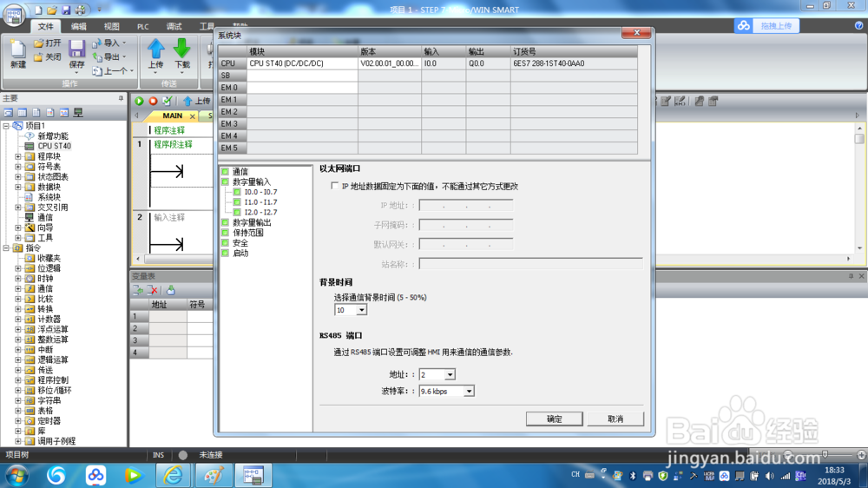Enable the fixed IP address data checkbox
868x488 pixels.
(334, 186)
